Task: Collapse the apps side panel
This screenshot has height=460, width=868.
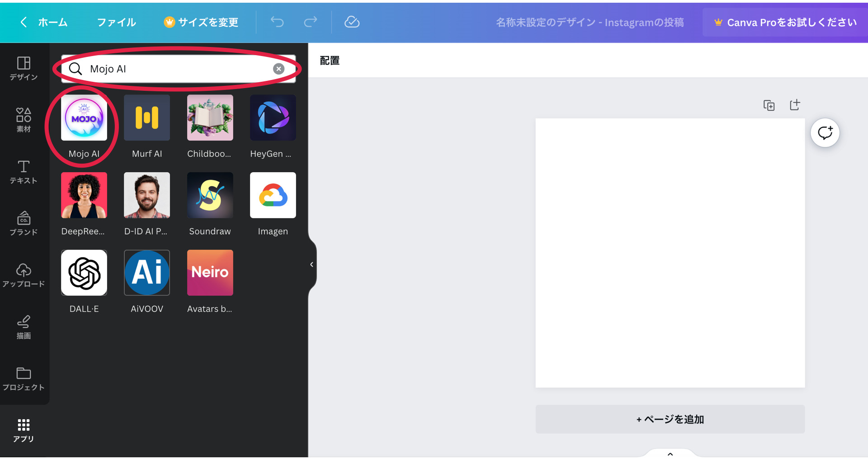Action: (x=311, y=264)
